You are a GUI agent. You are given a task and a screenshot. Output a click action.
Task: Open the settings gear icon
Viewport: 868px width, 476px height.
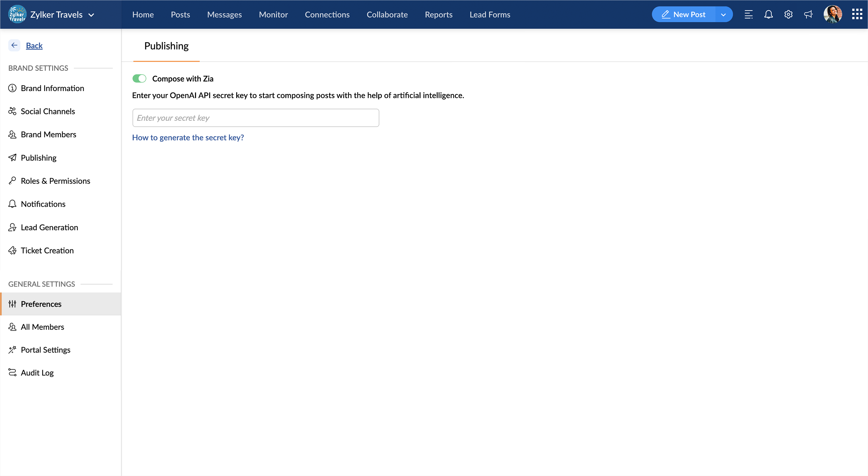coord(788,14)
